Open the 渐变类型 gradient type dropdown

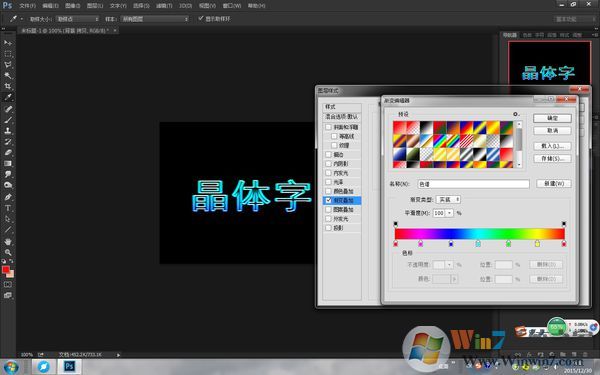click(448, 199)
